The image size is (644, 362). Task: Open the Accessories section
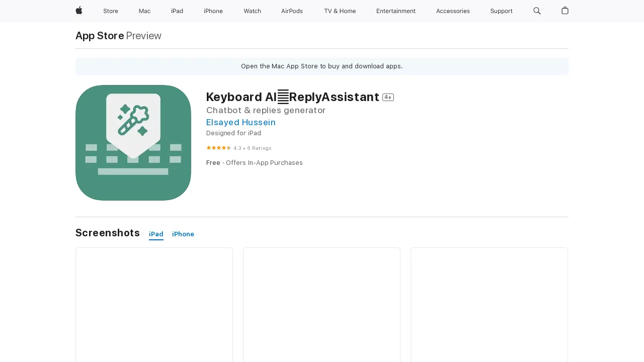click(453, 11)
